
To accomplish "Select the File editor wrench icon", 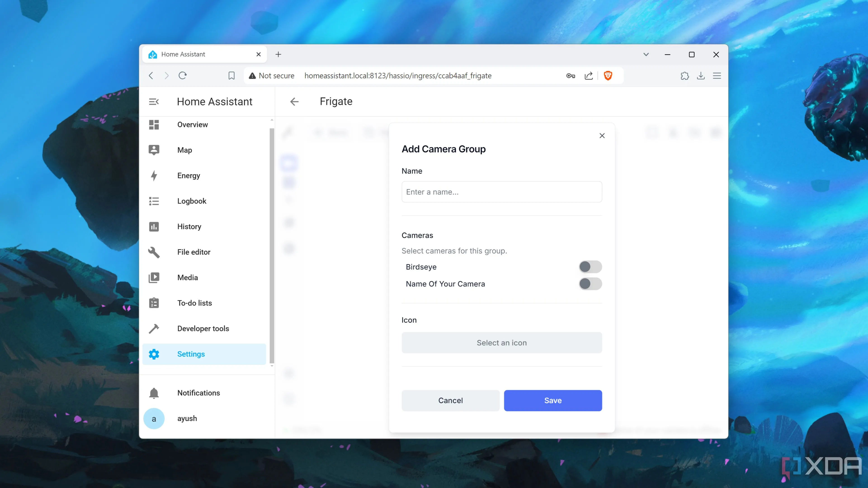I will pos(154,252).
